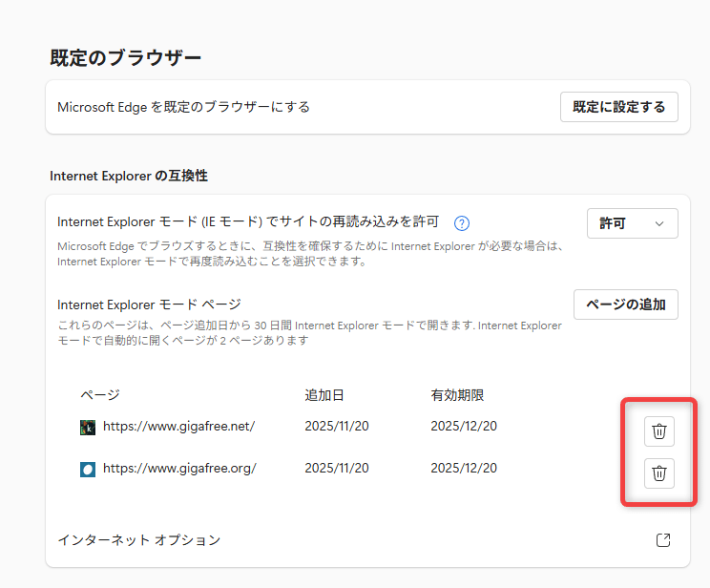
Task: Delete the gigafree.net page entry
Action: pyautogui.click(x=658, y=431)
